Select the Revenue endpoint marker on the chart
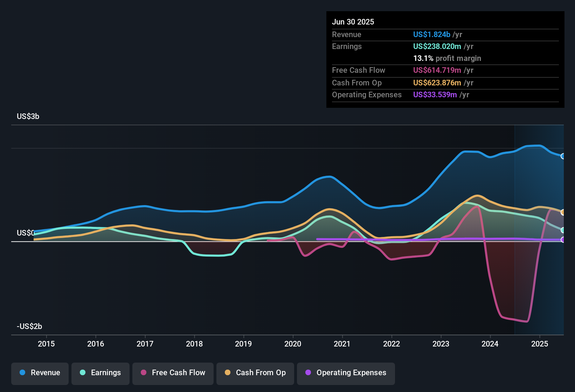This screenshot has height=392, width=575. (x=563, y=156)
